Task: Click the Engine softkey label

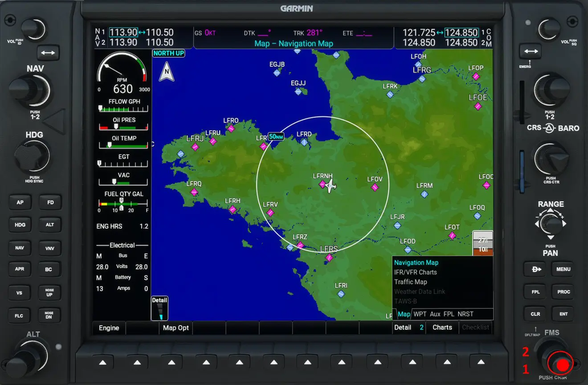Action: coord(109,328)
